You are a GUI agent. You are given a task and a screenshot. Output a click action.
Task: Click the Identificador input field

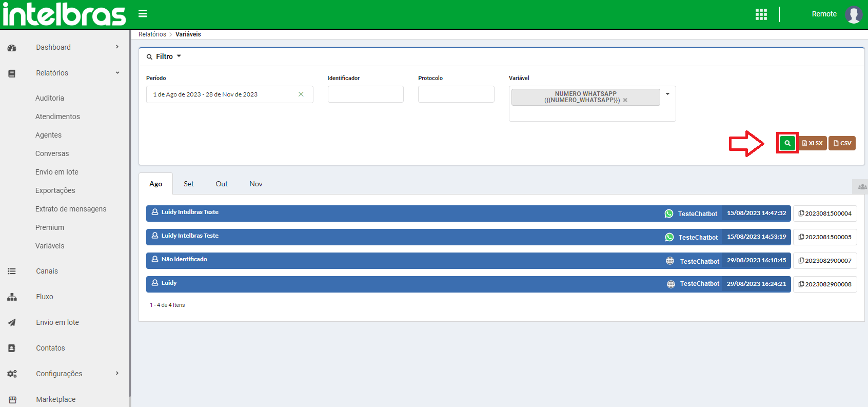pyautogui.click(x=366, y=94)
